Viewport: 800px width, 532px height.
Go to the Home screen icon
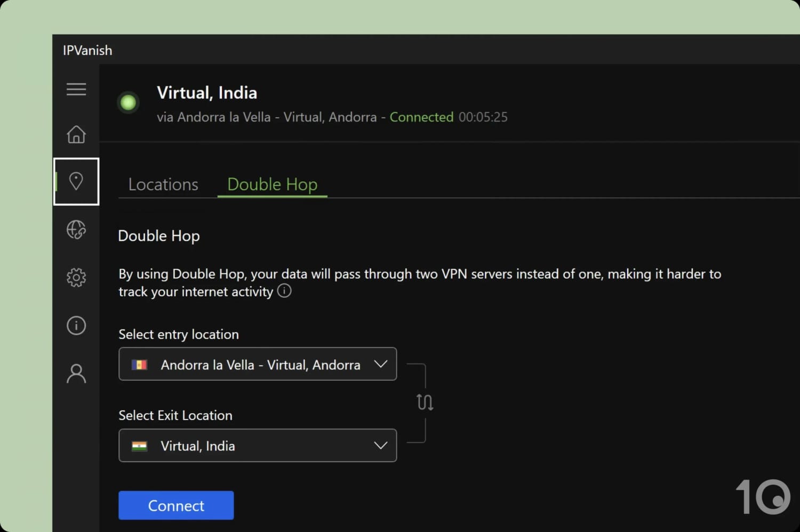click(76, 134)
